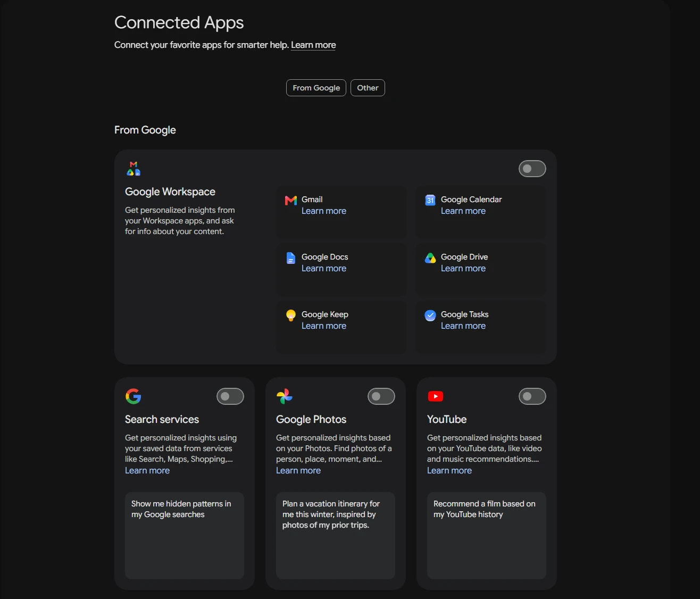Open the YouTube Learn more link

point(449,470)
